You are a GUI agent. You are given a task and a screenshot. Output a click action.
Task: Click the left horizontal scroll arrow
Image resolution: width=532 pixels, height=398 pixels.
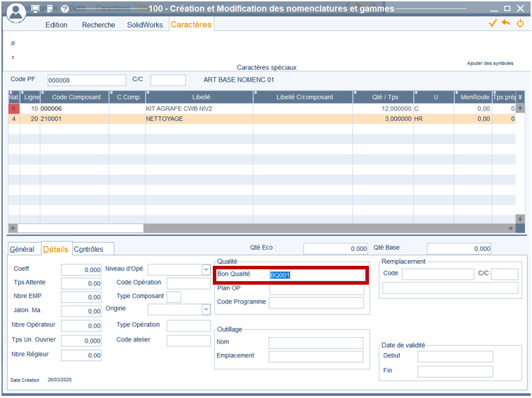pos(13,228)
